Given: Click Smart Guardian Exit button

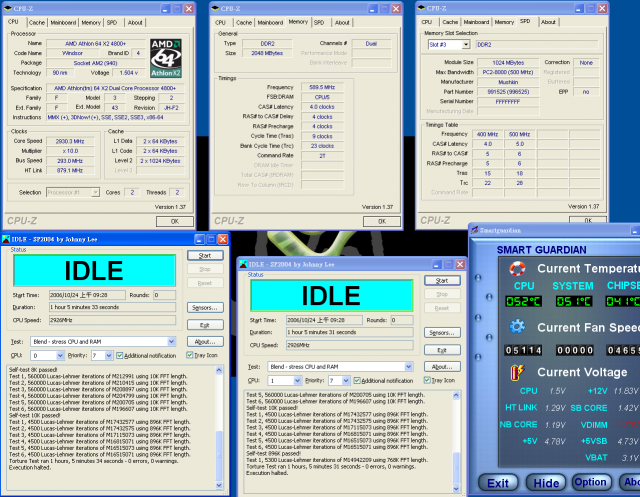Looking at the screenshot, I should click(498, 483).
